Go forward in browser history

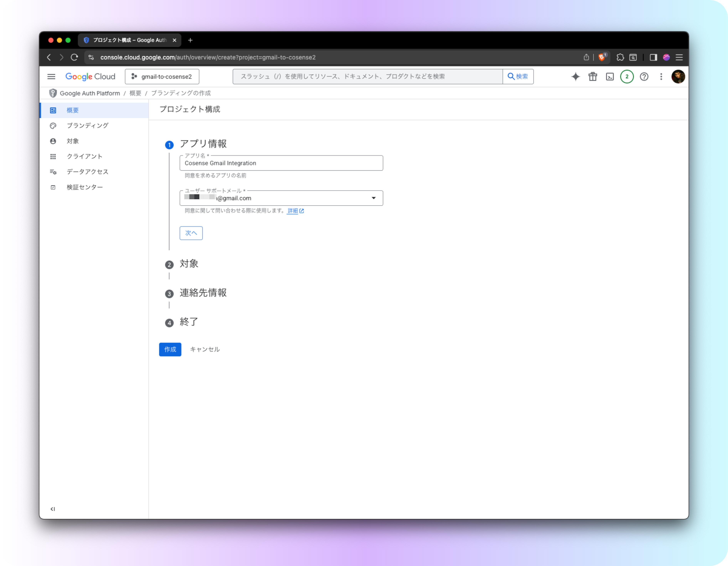(61, 57)
